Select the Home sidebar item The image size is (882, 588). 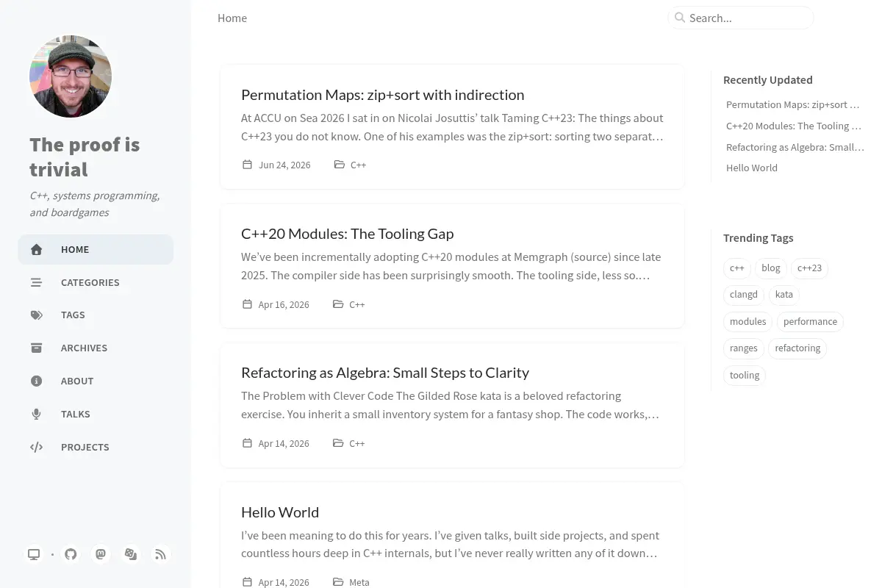[96, 249]
